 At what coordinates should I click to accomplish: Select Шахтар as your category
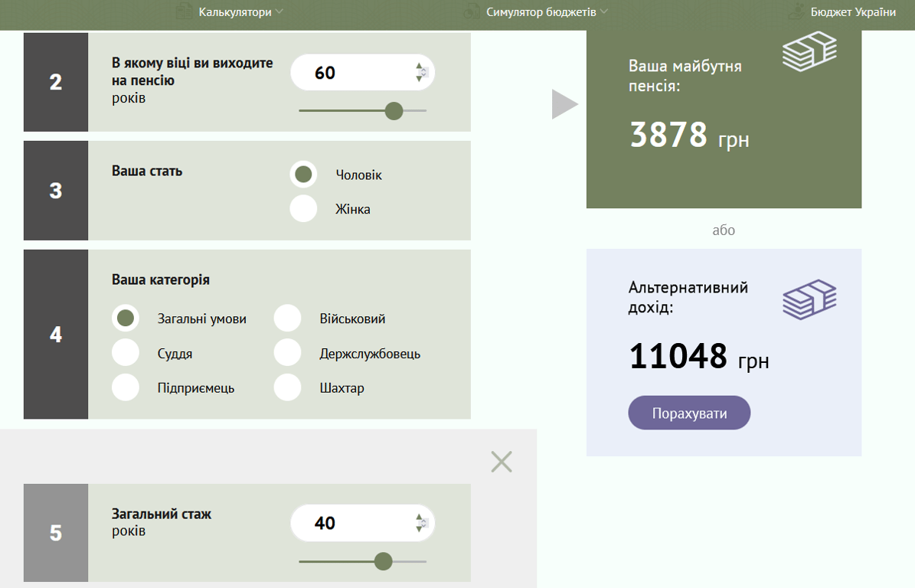[288, 387]
